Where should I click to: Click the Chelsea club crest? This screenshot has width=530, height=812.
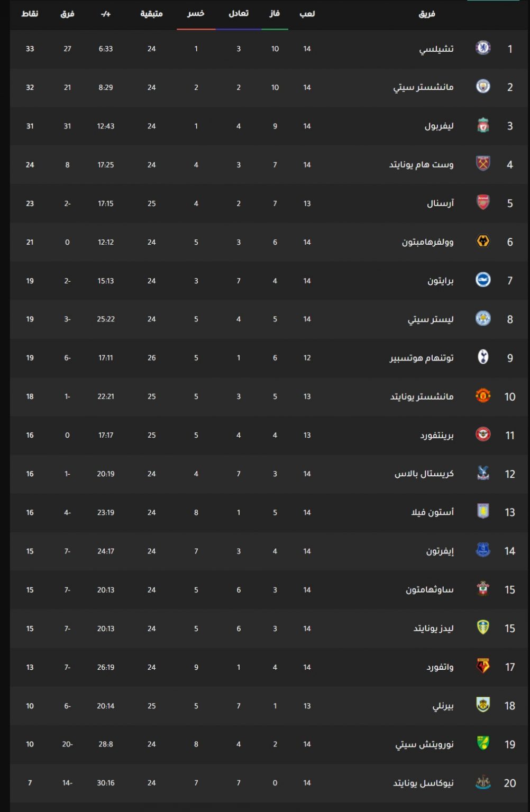[483, 48]
